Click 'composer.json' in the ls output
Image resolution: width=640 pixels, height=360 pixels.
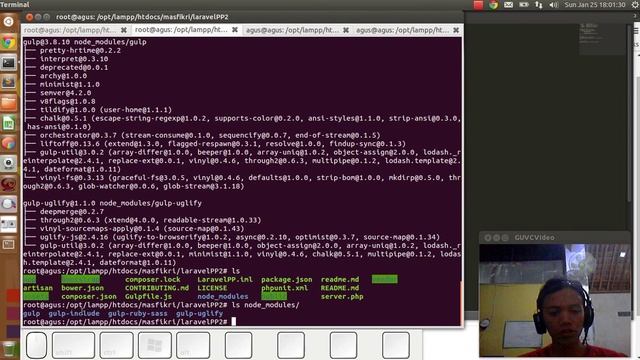(x=89, y=297)
